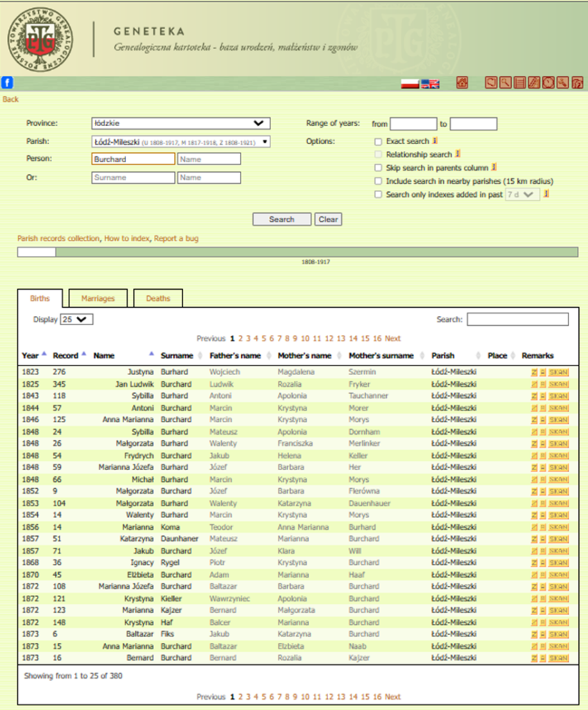The image size is (588, 710).
Task: Enable the Exact search checkbox
Action: tap(379, 141)
